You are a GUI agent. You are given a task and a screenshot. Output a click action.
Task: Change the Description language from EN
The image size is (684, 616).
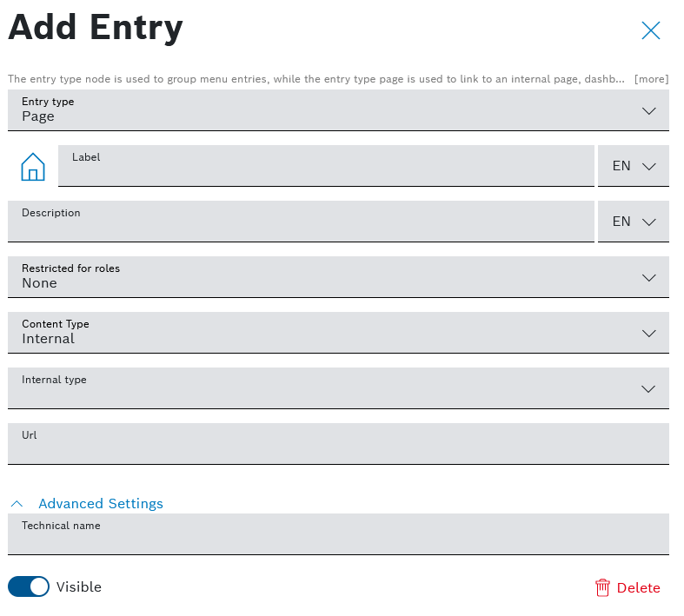(x=634, y=222)
